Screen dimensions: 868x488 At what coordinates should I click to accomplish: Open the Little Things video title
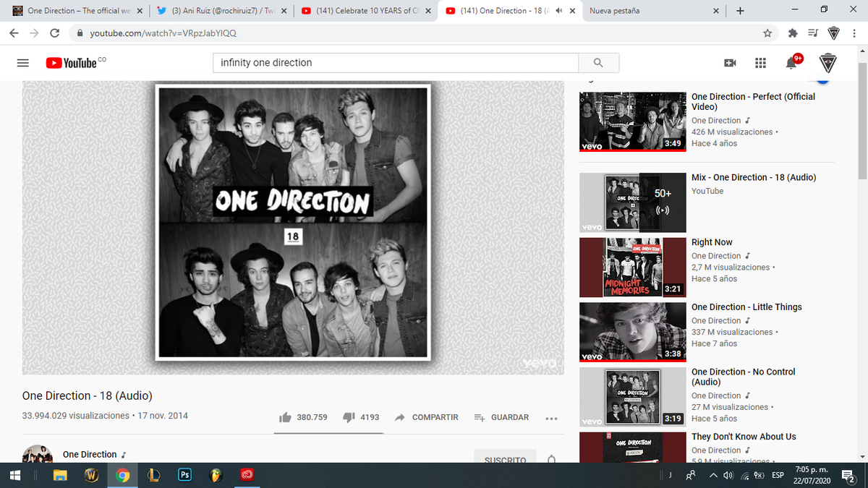point(746,307)
